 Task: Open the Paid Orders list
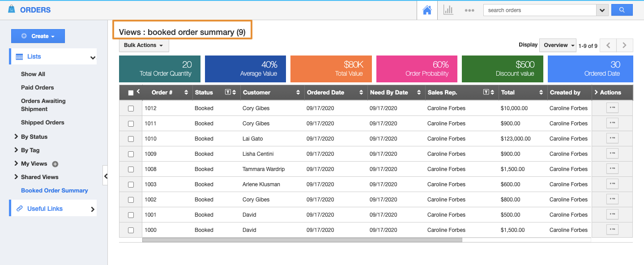pos(37,87)
